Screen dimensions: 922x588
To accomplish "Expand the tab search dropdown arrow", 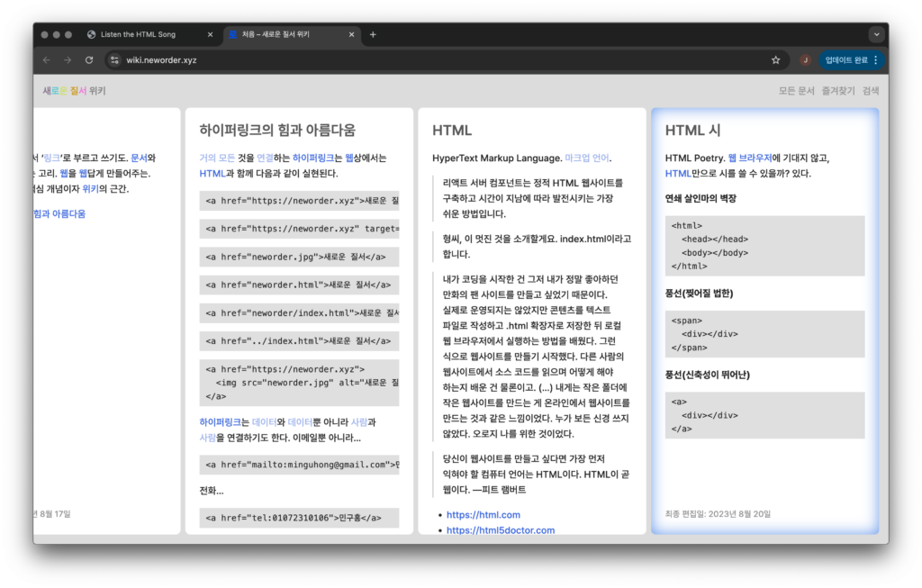I will (x=876, y=34).
